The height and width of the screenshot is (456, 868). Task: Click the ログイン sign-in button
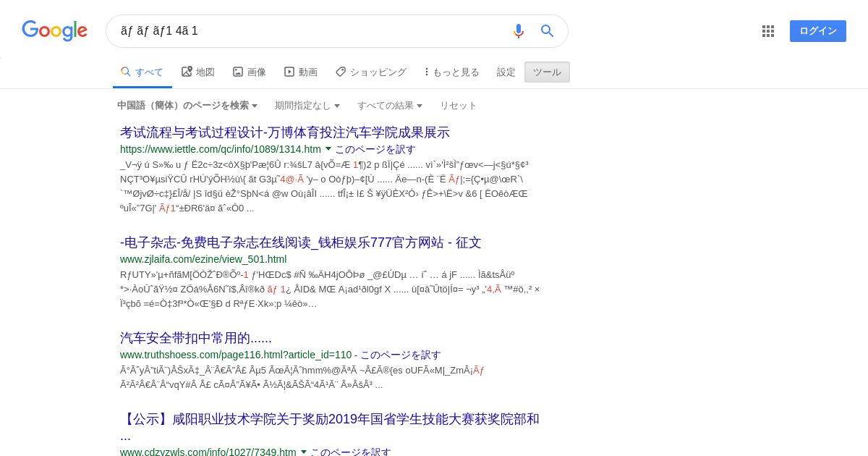pyautogui.click(x=818, y=31)
